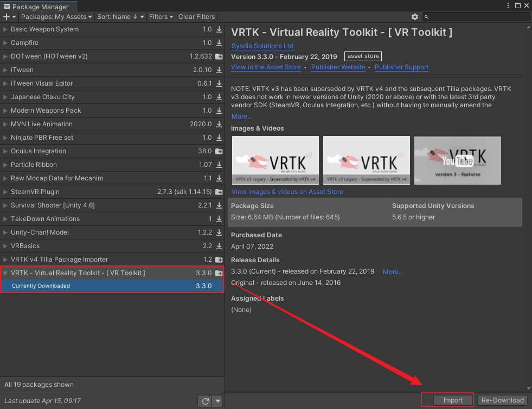Select the Japanese Otaku City row

tap(112, 98)
